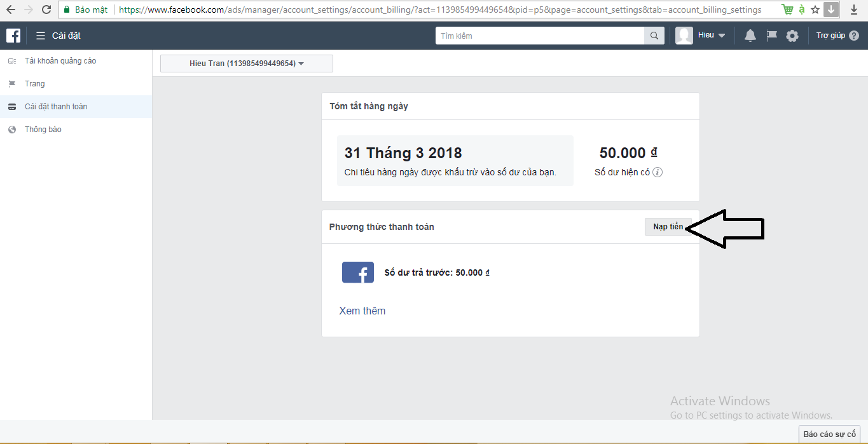
Task: Click the browser forward arrow
Action: tap(28, 10)
